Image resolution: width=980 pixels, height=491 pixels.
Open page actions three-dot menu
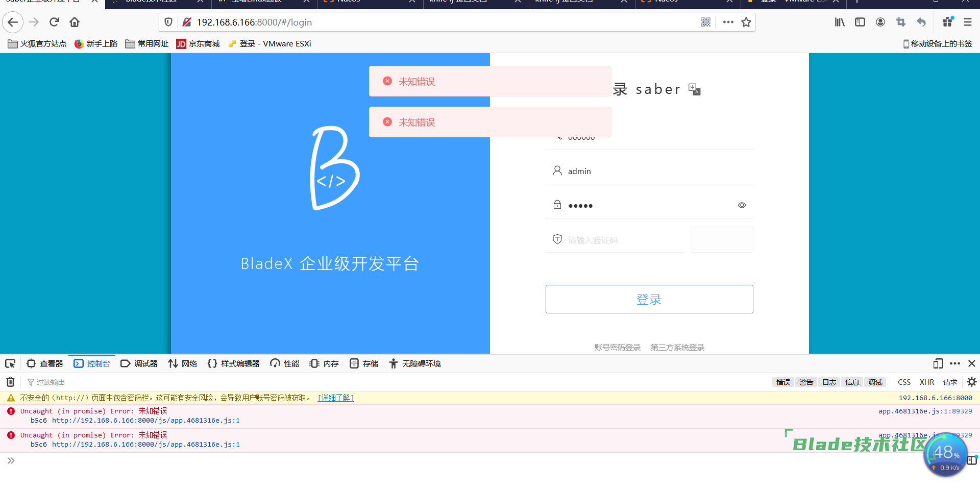point(728,22)
